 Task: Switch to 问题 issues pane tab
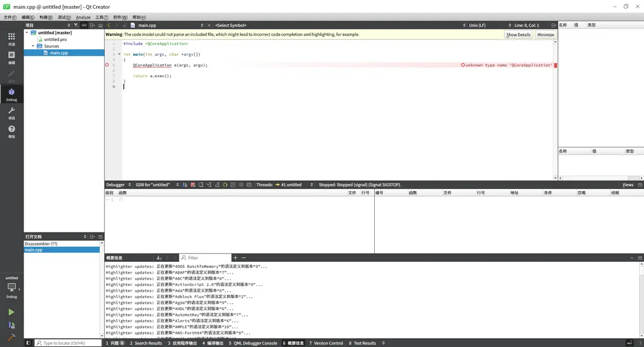115,343
